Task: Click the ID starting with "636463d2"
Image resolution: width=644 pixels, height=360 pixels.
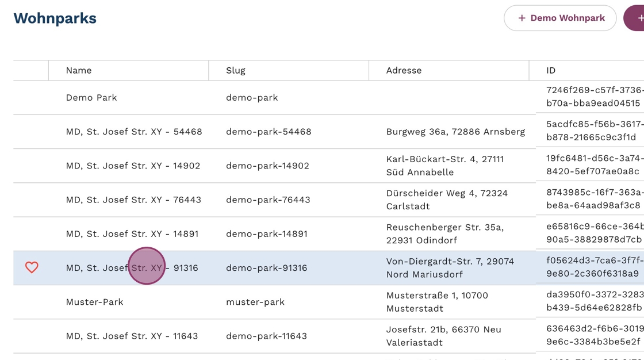Action: tap(595, 335)
